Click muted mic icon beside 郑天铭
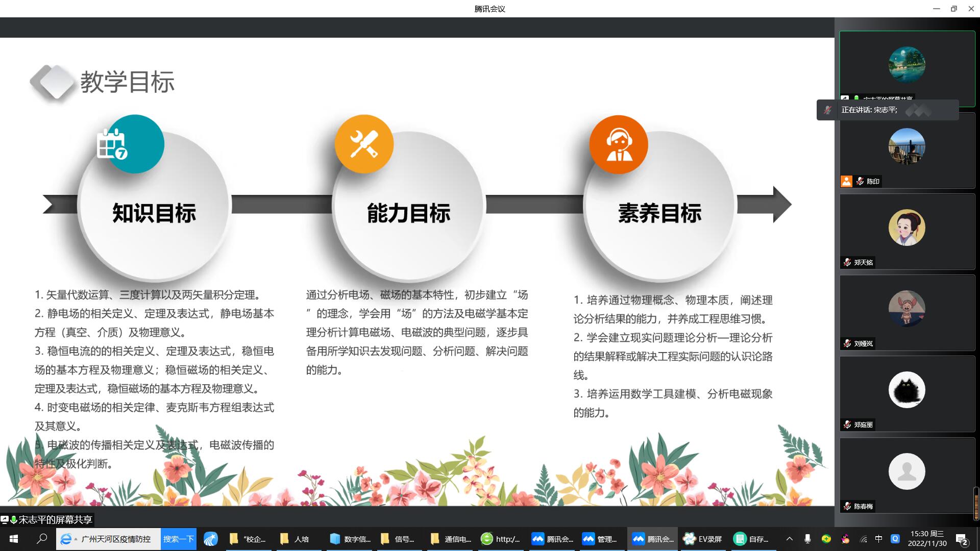Screen dimensions: 980x551 (x=847, y=262)
